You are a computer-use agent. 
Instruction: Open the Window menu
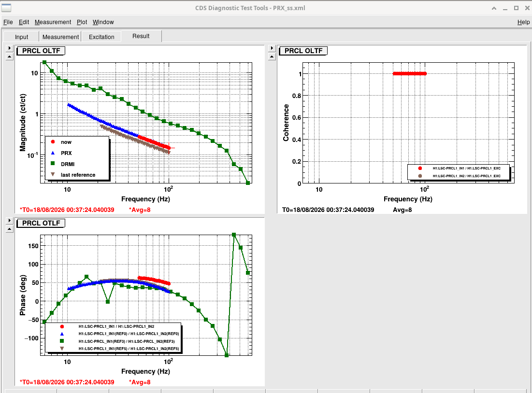(x=103, y=22)
